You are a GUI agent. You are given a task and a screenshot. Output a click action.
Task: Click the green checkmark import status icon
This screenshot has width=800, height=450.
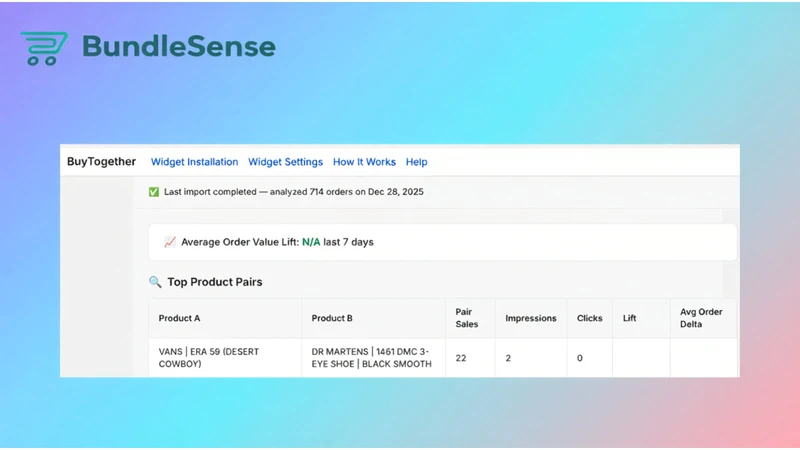154,192
